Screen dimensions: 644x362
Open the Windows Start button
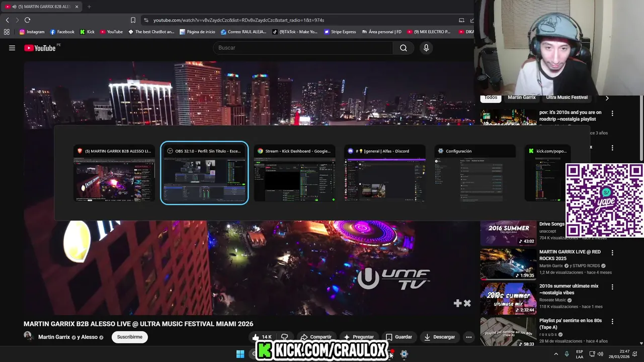(240, 354)
